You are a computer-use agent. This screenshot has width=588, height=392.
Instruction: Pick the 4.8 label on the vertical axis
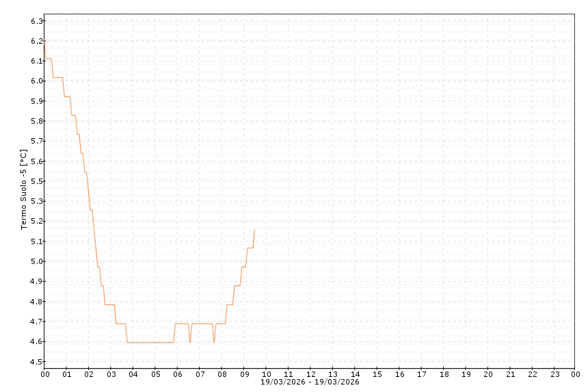click(37, 302)
